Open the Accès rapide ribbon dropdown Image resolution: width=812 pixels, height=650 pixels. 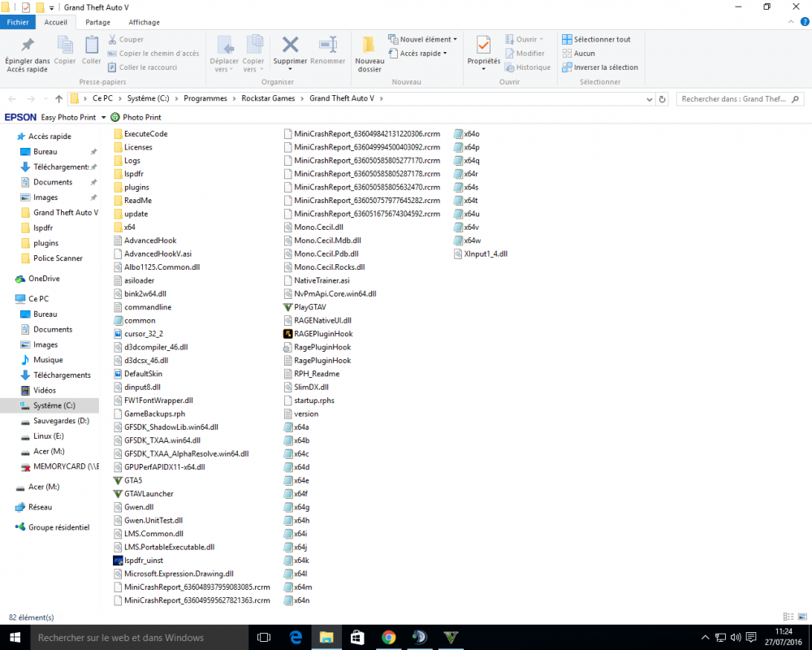418,54
